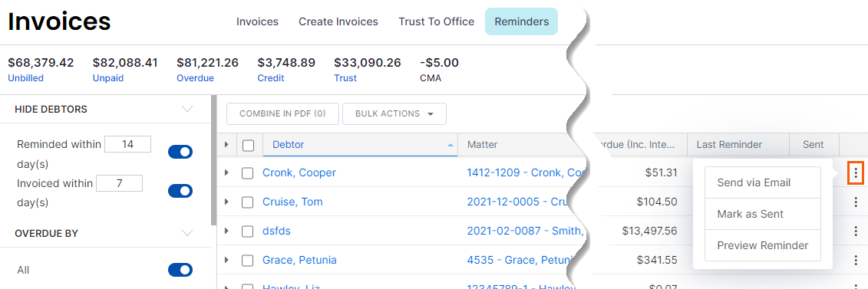Collapse the Overdue By section chevron
868x289 pixels.
188,233
